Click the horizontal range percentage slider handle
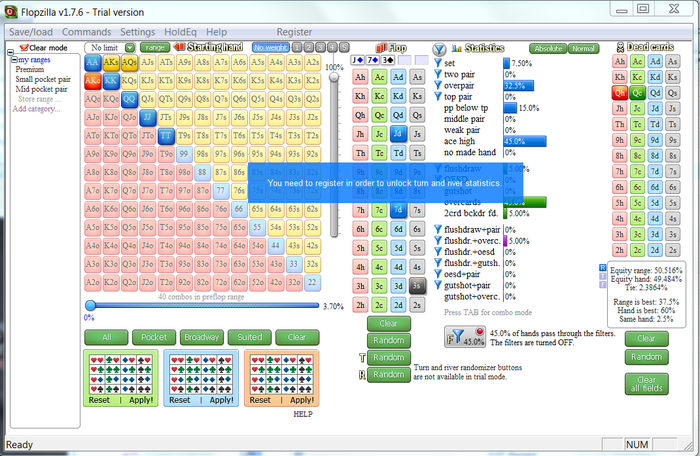700x456 pixels. [x=90, y=305]
